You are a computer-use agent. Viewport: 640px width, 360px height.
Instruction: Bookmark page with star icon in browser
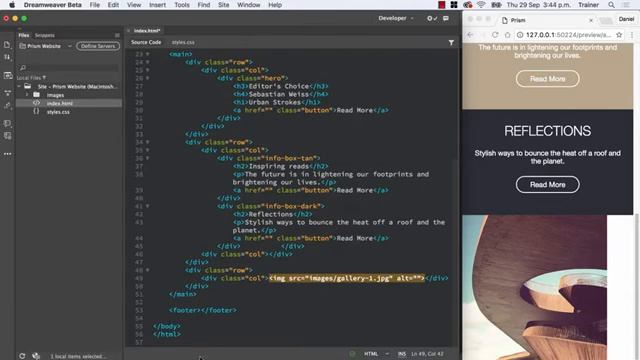point(619,35)
